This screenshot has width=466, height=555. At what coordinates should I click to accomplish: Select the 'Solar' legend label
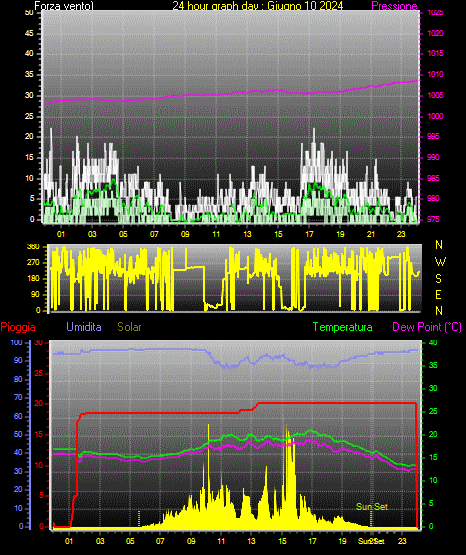pyautogui.click(x=130, y=327)
